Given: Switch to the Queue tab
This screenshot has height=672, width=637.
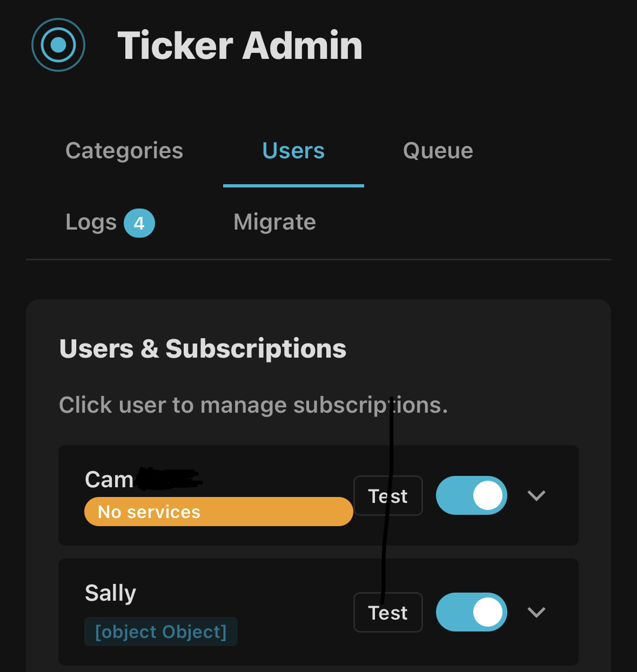Looking at the screenshot, I should tap(438, 151).
